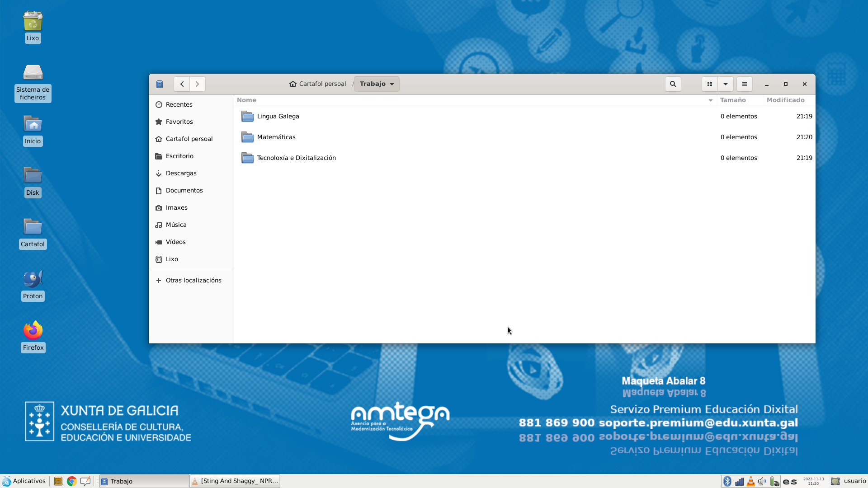Click the volume icon in system tray
The image size is (868, 488).
click(762, 481)
